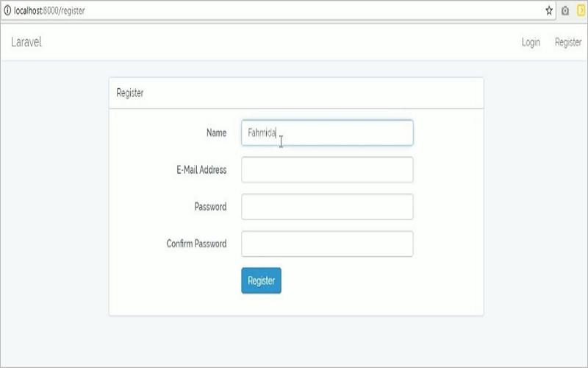Click the Name field label
The height and width of the screenshot is (368, 588).
[x=216, y=132]
